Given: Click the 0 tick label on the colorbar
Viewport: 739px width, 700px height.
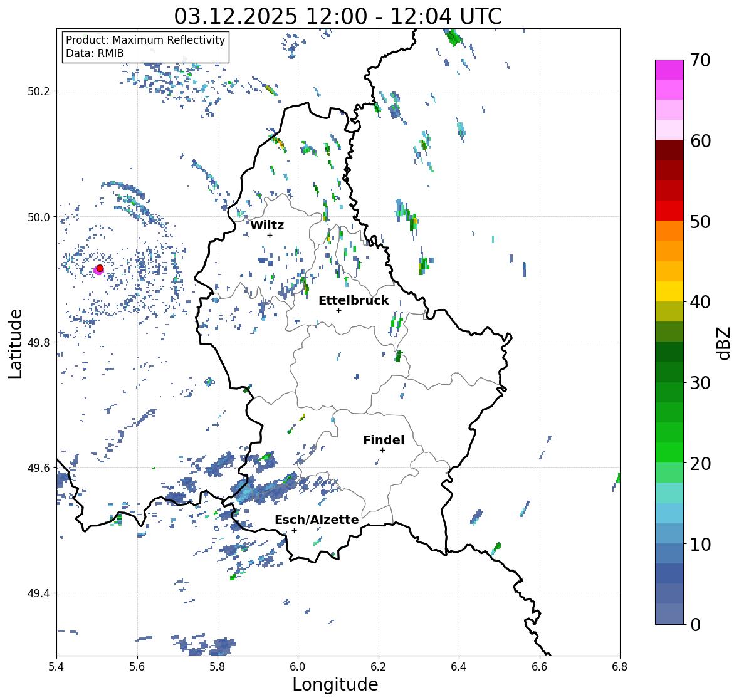Looking at the screenshot, I should (695, 625).
